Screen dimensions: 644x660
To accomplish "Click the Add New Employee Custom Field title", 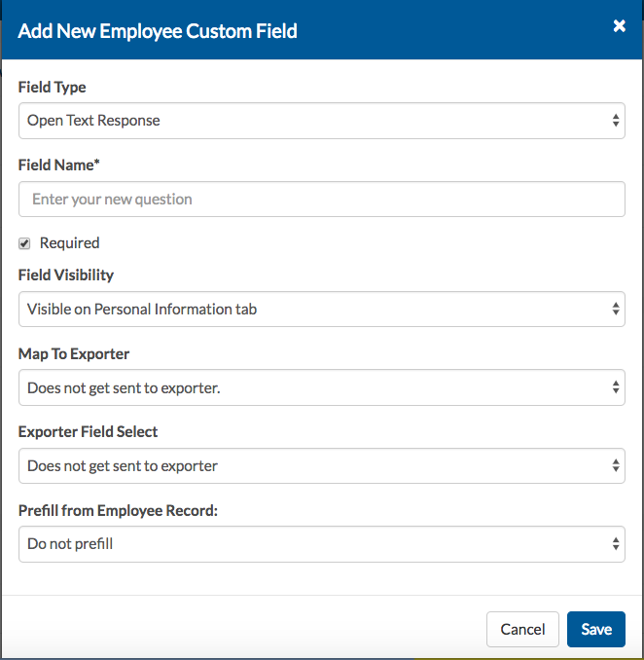I will point(158,31).
